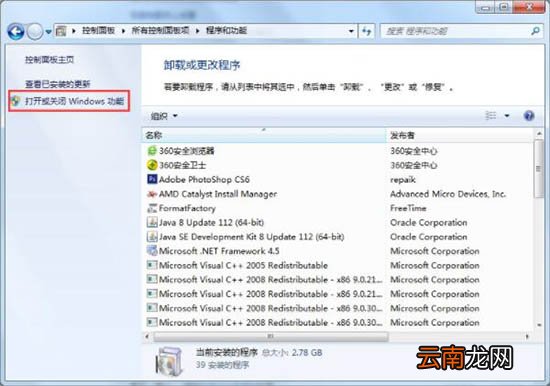Click the horizontal scrollbar right arrow

pos(527,337)
